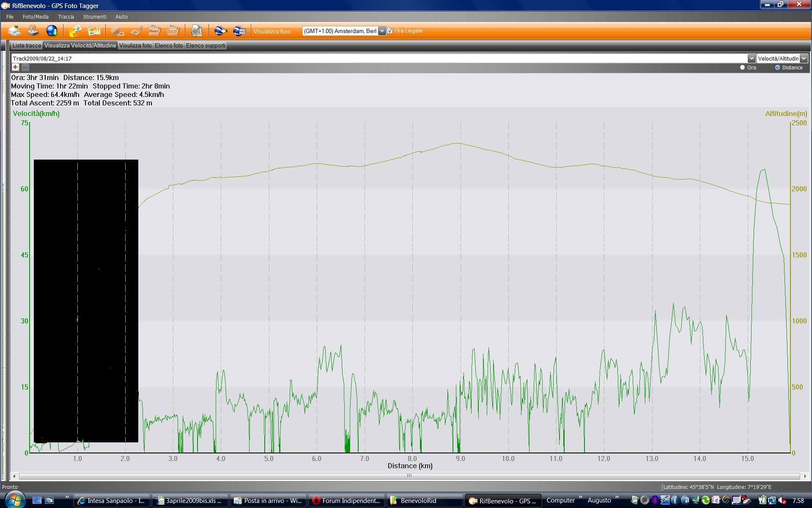The width and height of the screenshot is (812, 508).
Task: Select the Visualizza Velocità/Altitudine tab
Action: (80, 45)
